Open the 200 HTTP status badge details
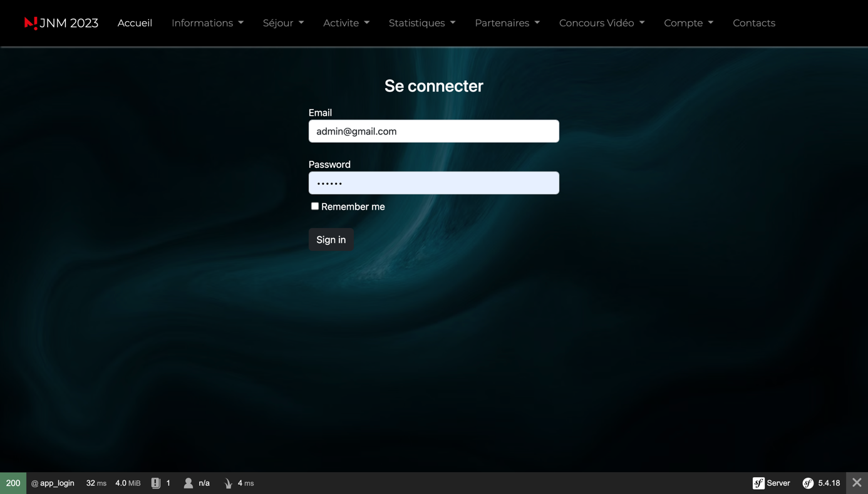The height and width of the screenshot is (494, 868). click(x=13, y=483)
